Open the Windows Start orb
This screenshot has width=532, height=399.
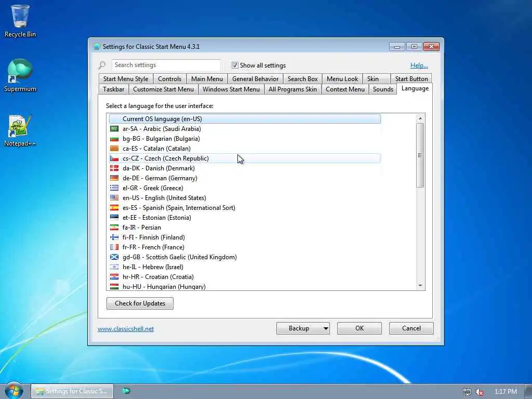[14, 390]
